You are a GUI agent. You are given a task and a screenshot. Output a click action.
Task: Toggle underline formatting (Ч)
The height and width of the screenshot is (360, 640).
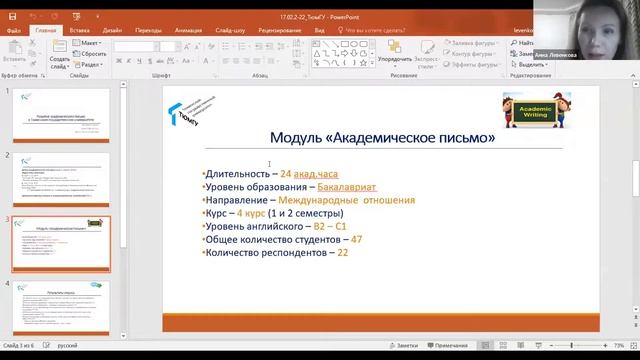click(140, 61)
